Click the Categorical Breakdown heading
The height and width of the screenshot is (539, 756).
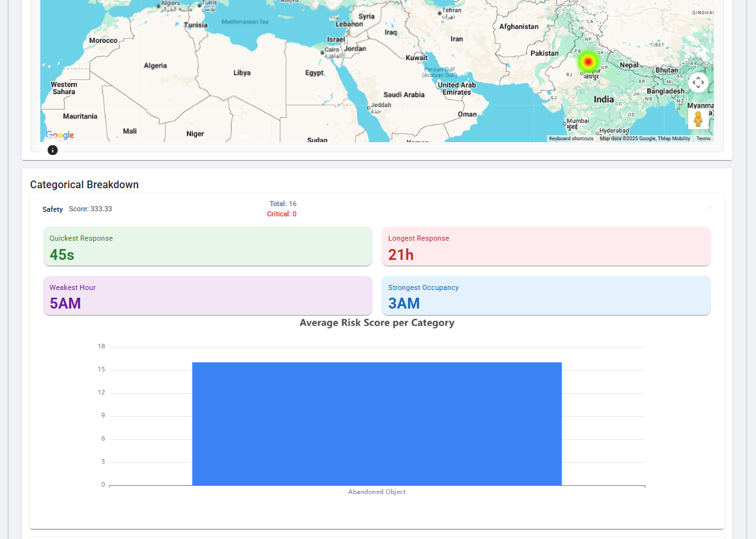pyautogui.click(x=84, y=185)
